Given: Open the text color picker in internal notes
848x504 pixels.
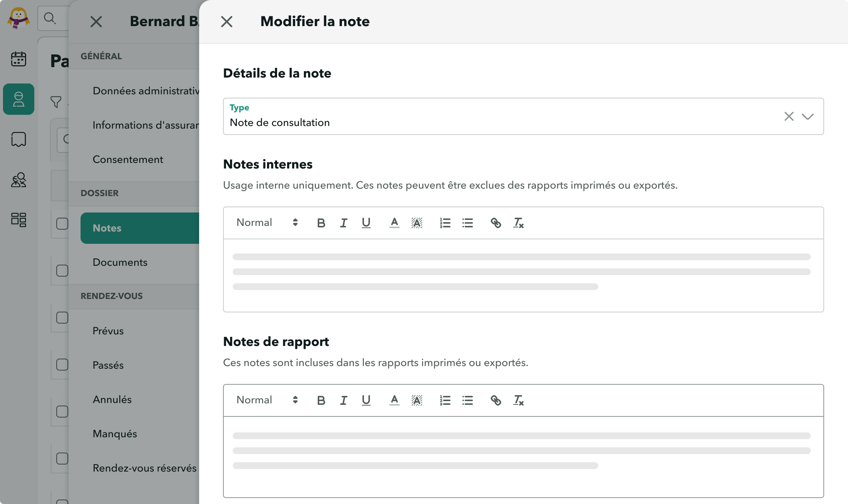Looking at the screenshot, I should 394,223.
